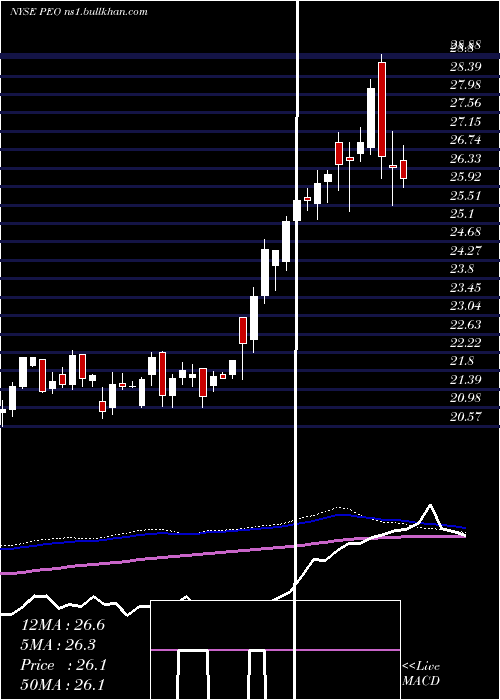This screenshot has height=700, width=500.
Task: Select the 24.68 price level label
Action: click(x=466, y=232)
